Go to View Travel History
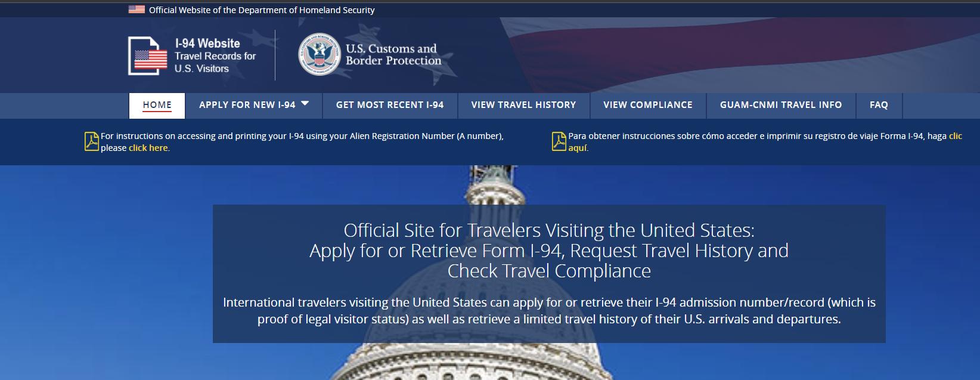980x380 pixels. click(x=523, y=106)
